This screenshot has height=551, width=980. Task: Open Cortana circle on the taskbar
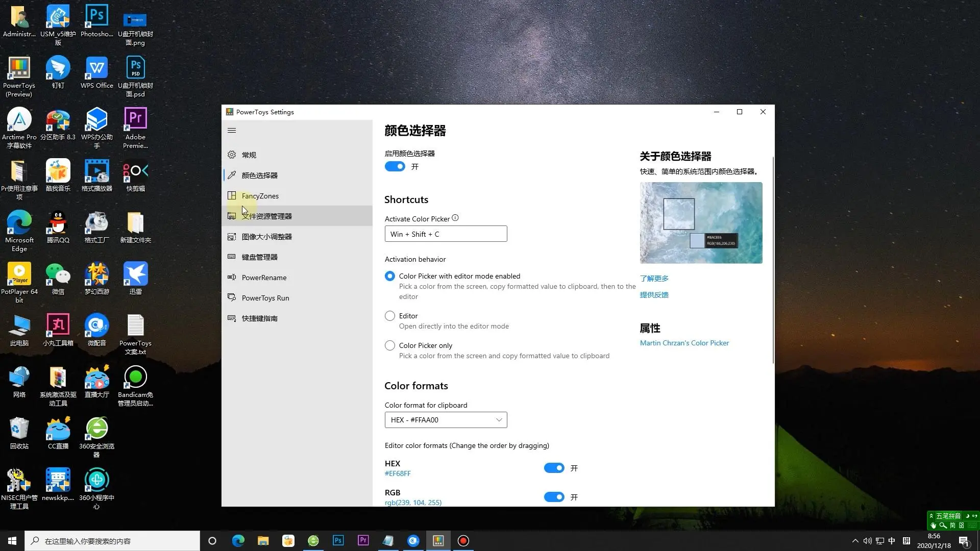[x=212, y=541]
